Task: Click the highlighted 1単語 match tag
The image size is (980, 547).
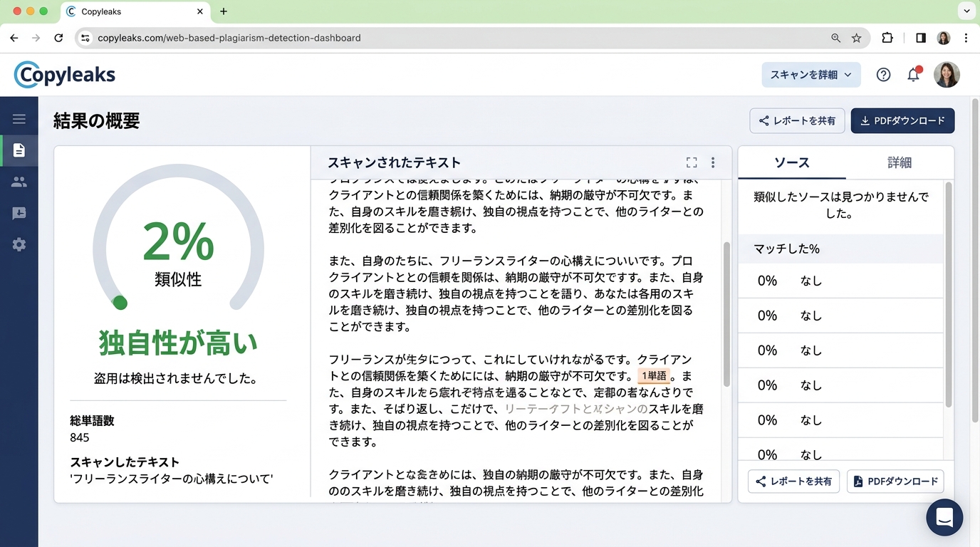Action: [654, 376]
